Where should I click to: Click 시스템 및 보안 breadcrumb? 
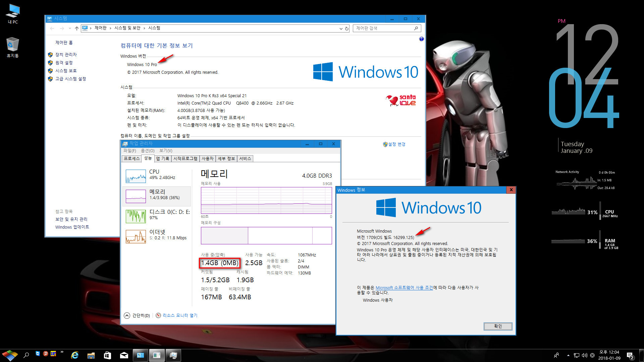pyautogui.click(x=127, y=28)
